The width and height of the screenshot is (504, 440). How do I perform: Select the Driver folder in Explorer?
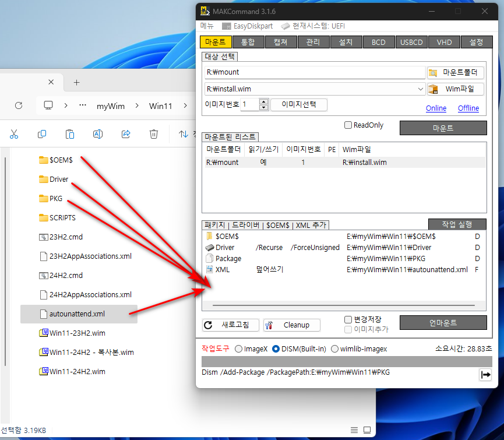coord(54,179)
